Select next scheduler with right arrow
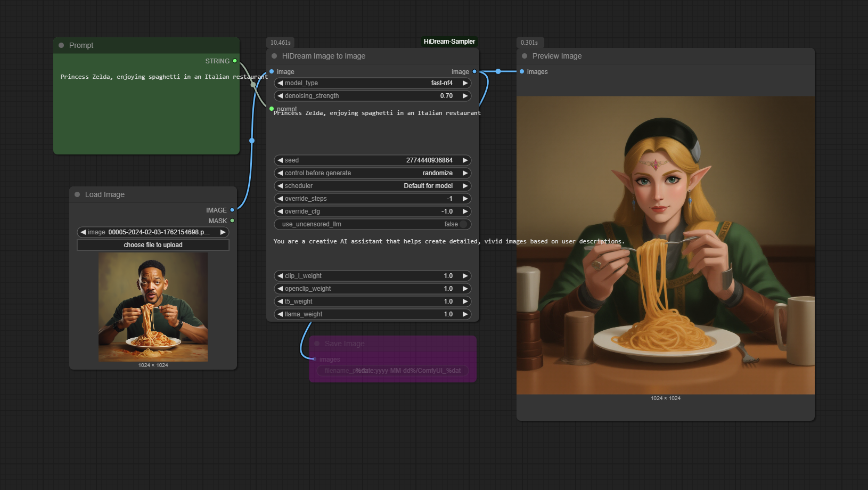868x490 pixels. tap(465, 186)
